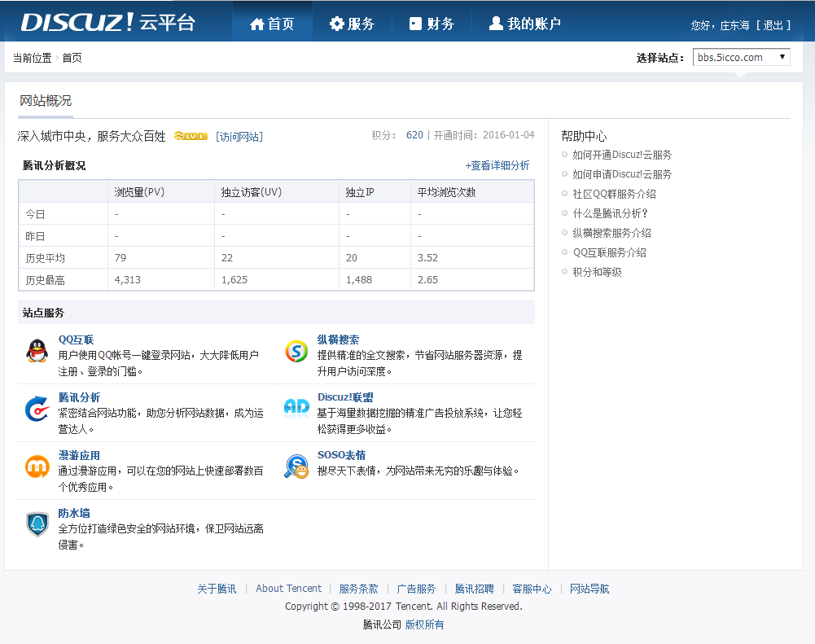Open the 选择站点 bbs.5icco.com dropdown
The height and width of the screenshot is (644, 815).
741,57
